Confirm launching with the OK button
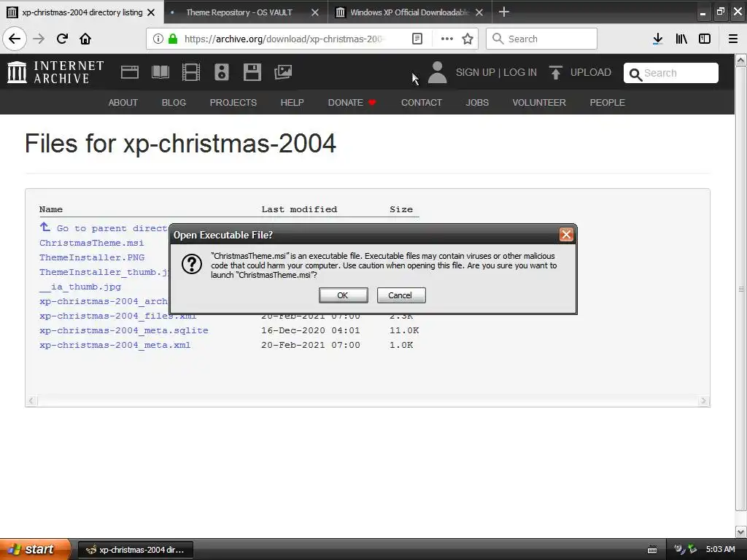The width and height of the screenshot is (747, 560). click(x=343, y=295)
